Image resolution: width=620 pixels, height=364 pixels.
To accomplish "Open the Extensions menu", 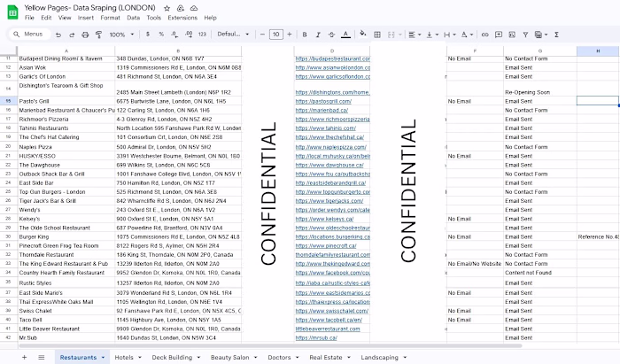I will [x=182, y=18].
